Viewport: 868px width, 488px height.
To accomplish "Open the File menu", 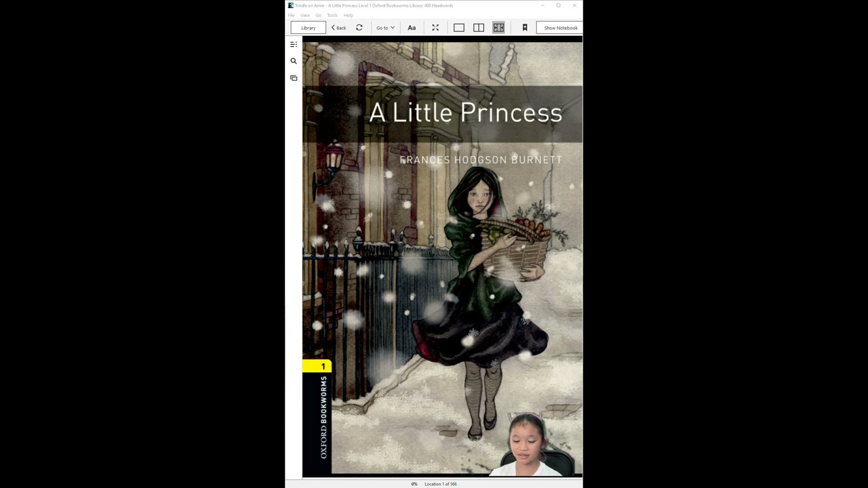I will point(292,15).
